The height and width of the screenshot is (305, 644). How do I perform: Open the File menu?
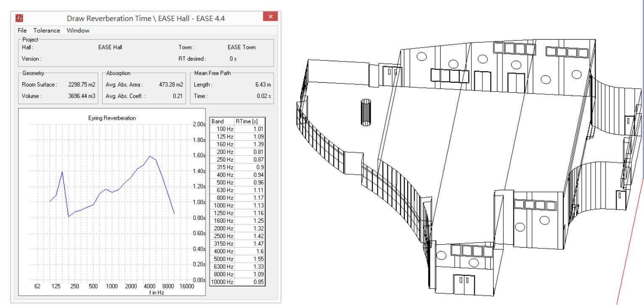click(x=22, y=30)
